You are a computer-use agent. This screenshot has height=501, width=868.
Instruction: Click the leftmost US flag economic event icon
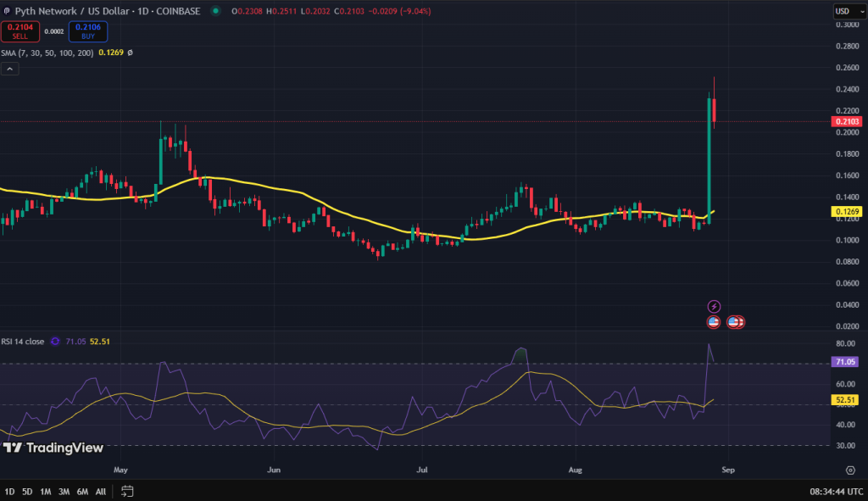(x=714, y=322)
